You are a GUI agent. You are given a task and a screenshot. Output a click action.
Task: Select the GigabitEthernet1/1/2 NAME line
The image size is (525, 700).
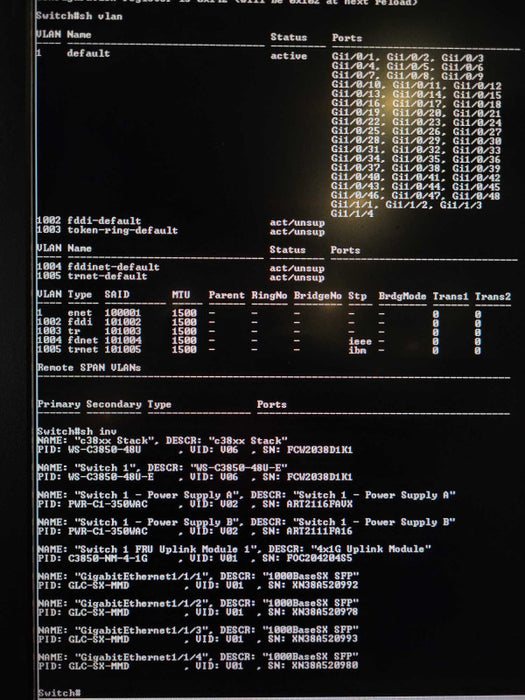[x=198, y=603]
